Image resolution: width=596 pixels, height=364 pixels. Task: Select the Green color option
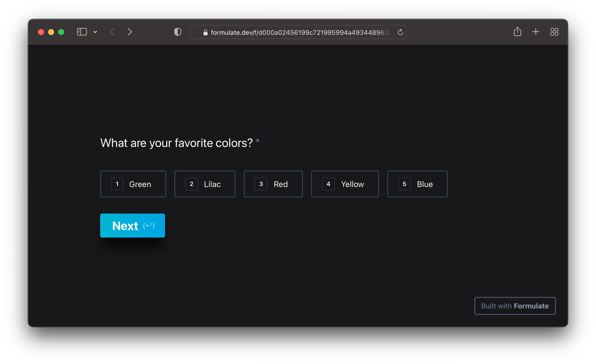133,184
